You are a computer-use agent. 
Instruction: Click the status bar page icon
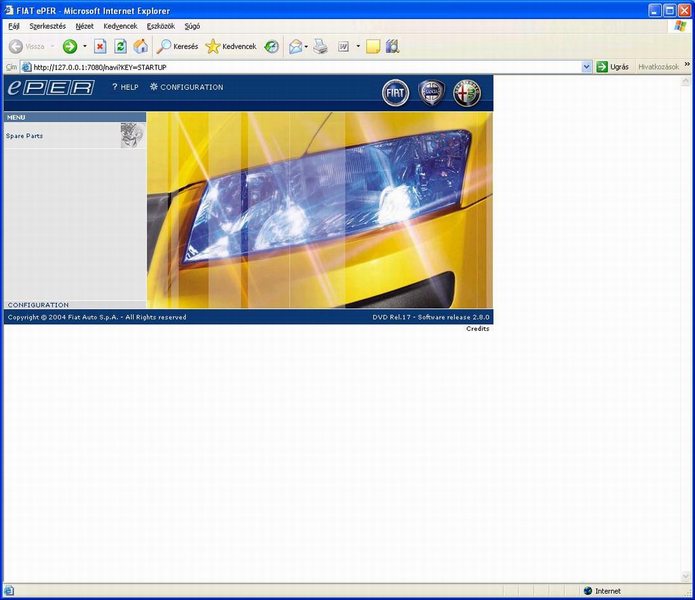point(9,591)
